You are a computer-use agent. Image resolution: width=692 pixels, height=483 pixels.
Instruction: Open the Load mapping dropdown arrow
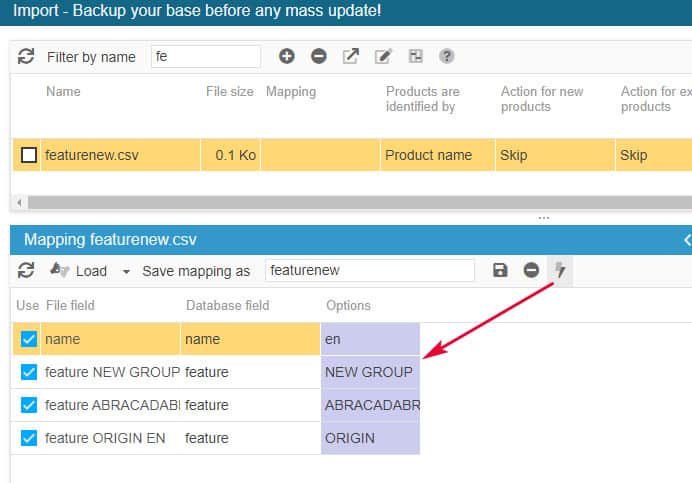pos(126,272)
